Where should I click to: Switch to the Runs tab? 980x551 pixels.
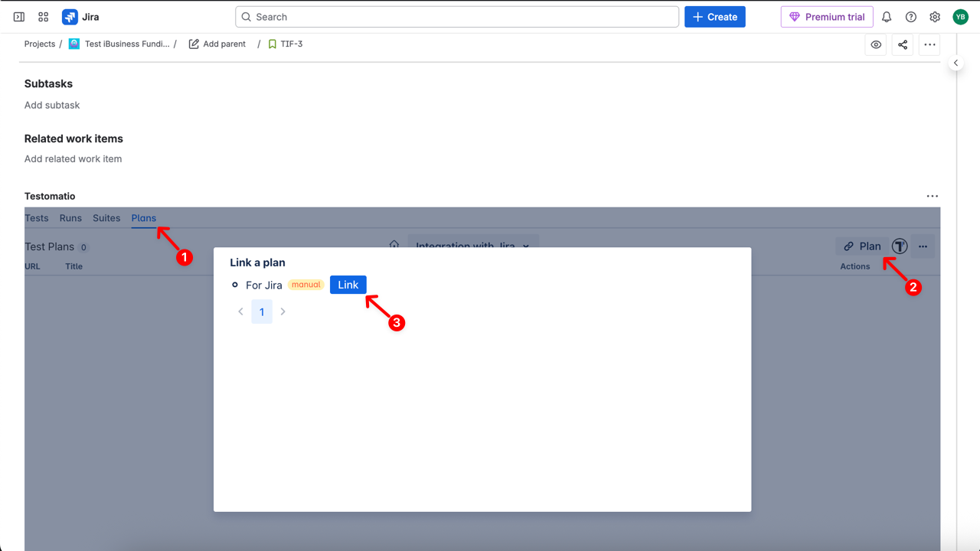[70, 218]
